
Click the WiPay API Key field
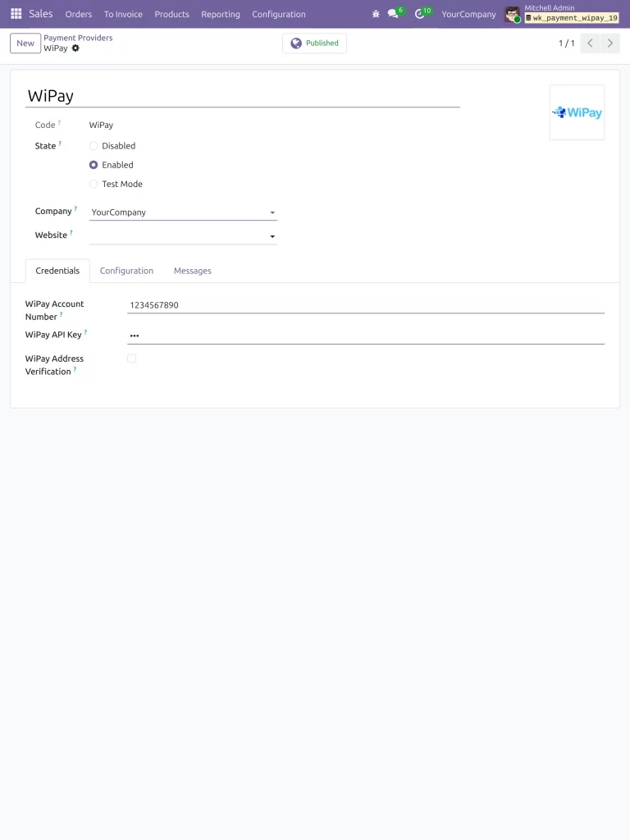point(366,336)
